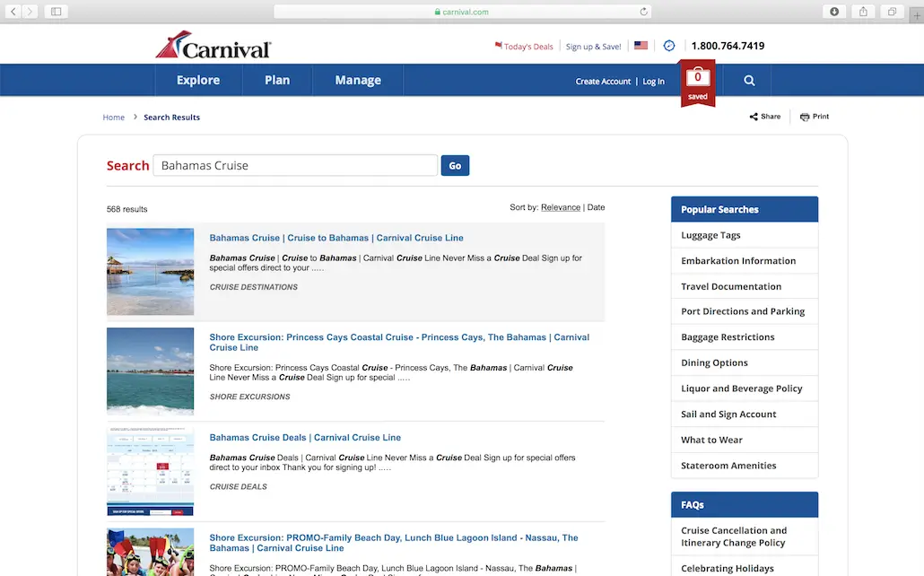The height and width of the screenshot is (576, 924).
Task: Open the Manage menu
Action: click(358, 80)
